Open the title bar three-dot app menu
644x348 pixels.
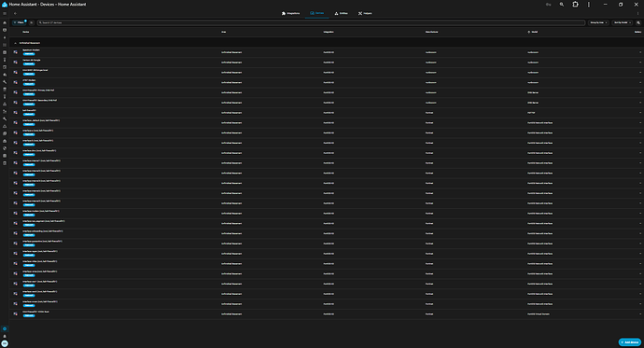589,5
